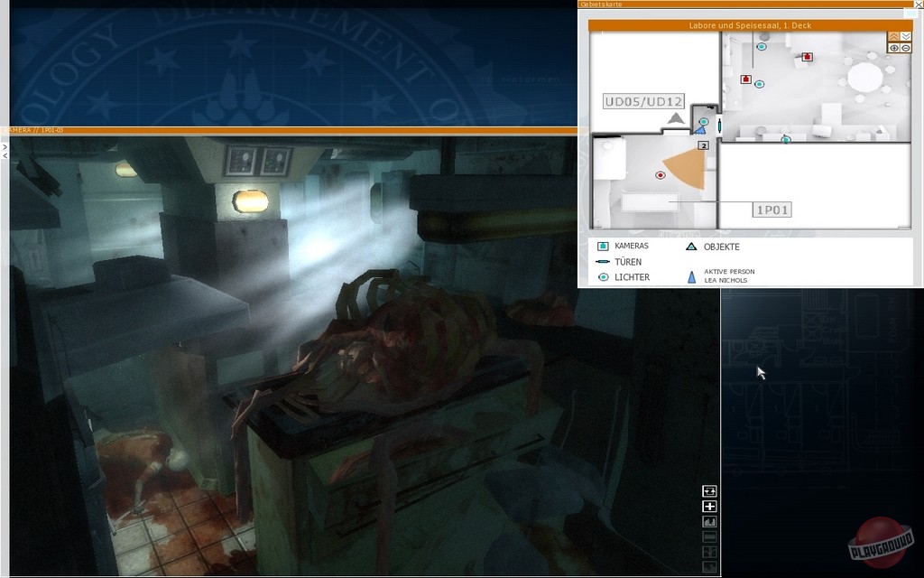
Task: Zoom out on the area map
Action: pos(905,48)
